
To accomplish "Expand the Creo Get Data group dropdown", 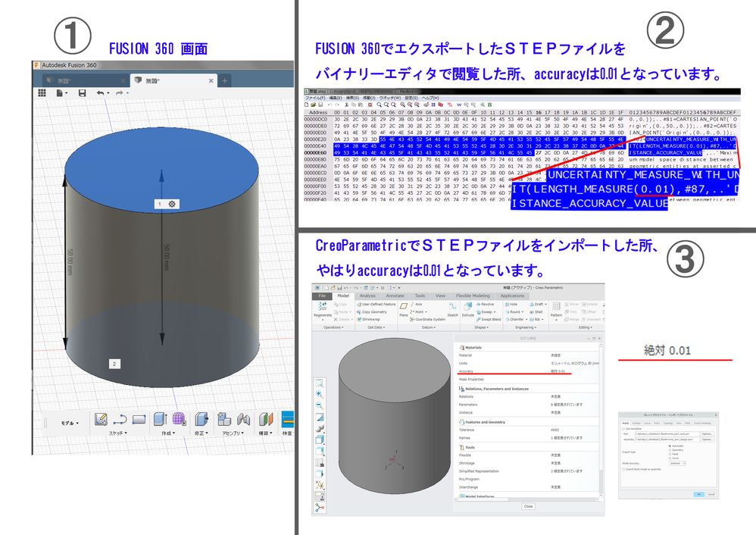I will (376, 327).
